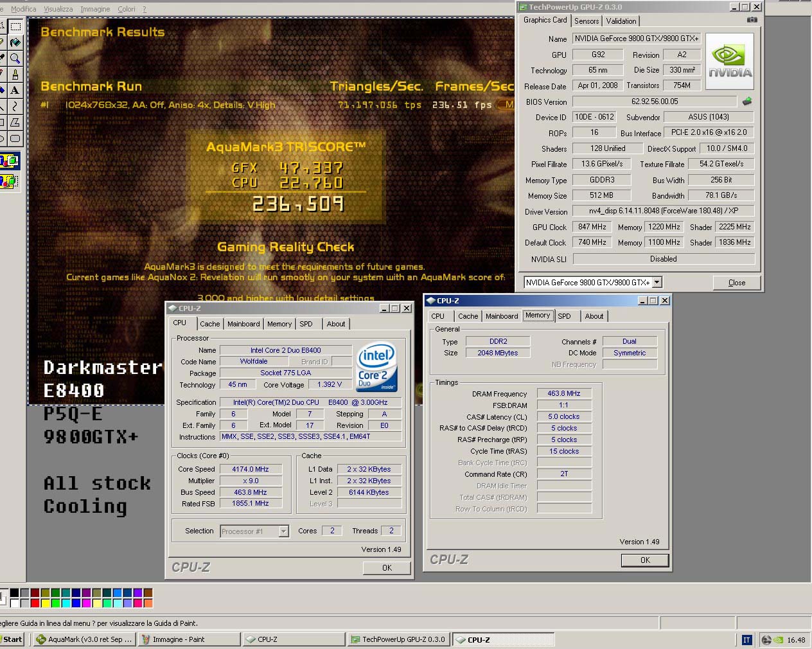Screen dimensions: 812x649
Task: Click the Driver Version field in GPU-Z
Action: pyautogui.click(x=664, y=211)
